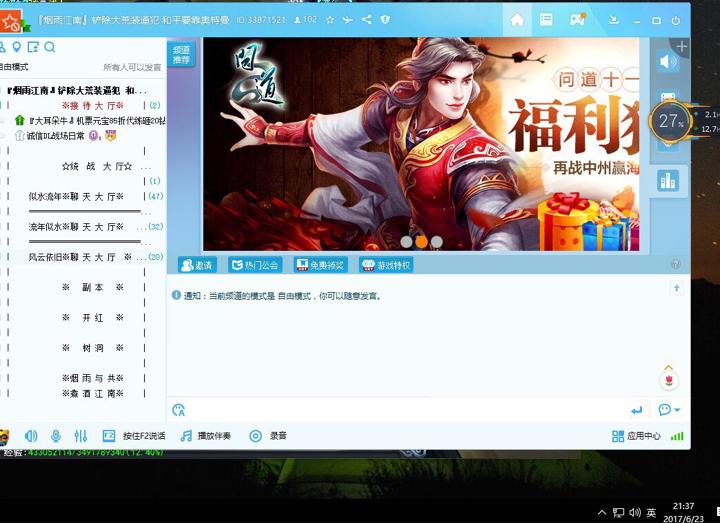Open the download manager icon in title bar
The width and height of the screenshot is (720, 523).
pos(613,20)
